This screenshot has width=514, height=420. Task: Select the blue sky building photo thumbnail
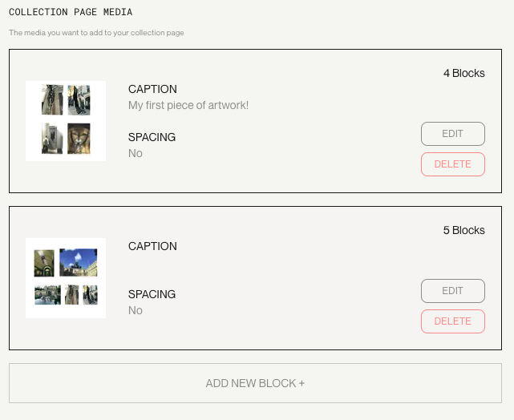coord(78,261)
